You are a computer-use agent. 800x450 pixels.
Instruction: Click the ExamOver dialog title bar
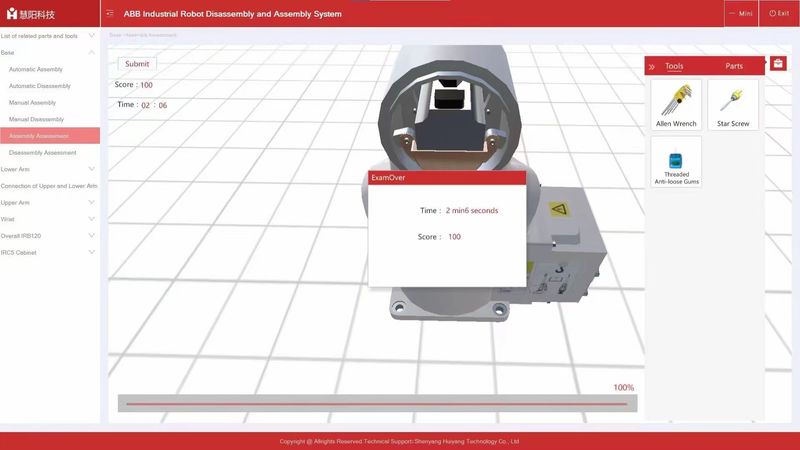(447, 178)
